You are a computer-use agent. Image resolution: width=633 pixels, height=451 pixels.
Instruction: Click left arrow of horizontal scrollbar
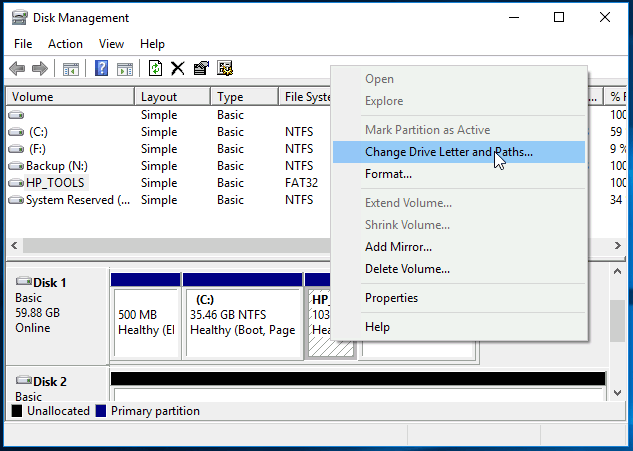pyautogui.click(x=15, y=245)
